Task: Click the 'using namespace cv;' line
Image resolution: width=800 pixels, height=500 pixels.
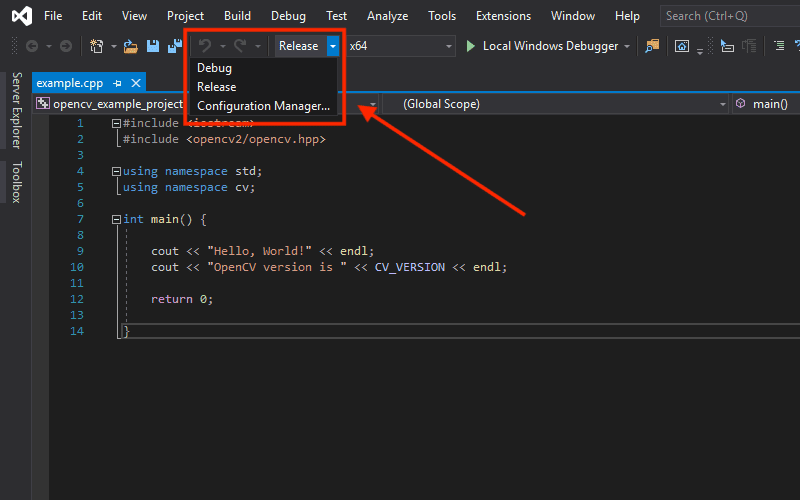Action: (188, 187)
